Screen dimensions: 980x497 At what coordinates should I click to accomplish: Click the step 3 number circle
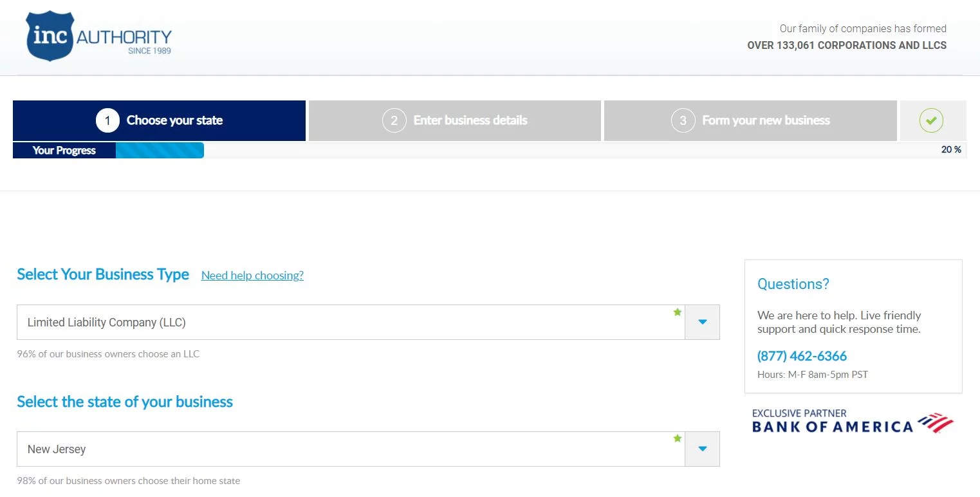(683, 120)
